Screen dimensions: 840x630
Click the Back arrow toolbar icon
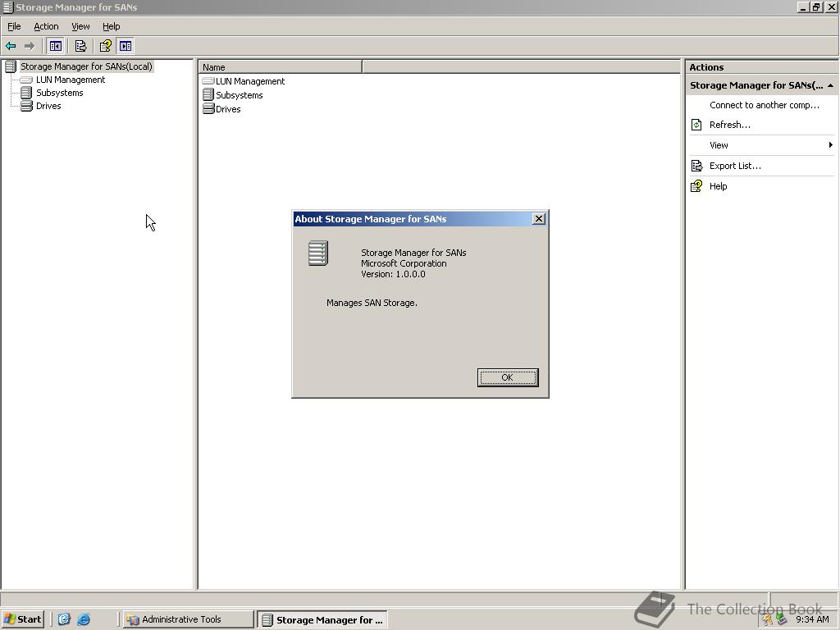pos(11,46)
